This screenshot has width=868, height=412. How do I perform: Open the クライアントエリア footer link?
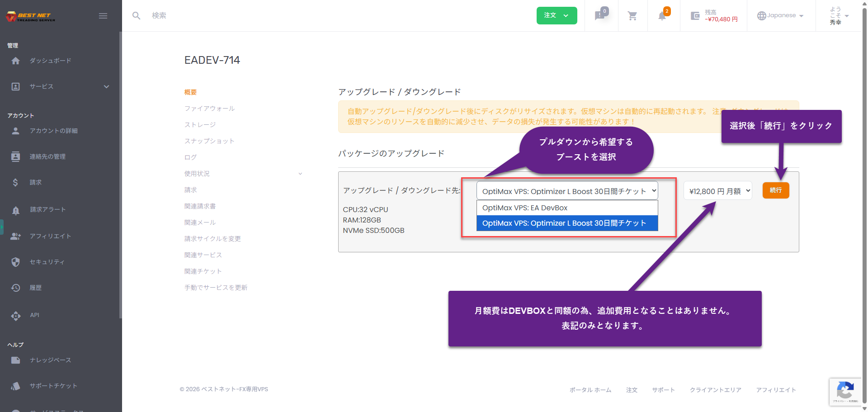tap(715, 390)
